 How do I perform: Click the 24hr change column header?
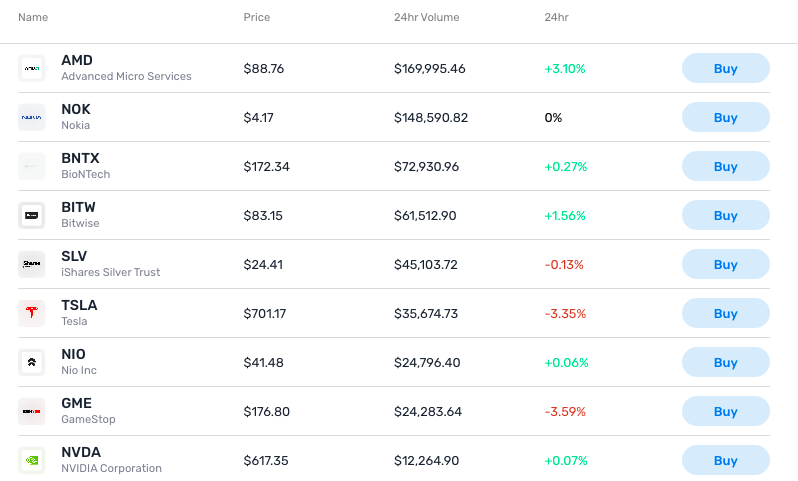tap(556, 17)
